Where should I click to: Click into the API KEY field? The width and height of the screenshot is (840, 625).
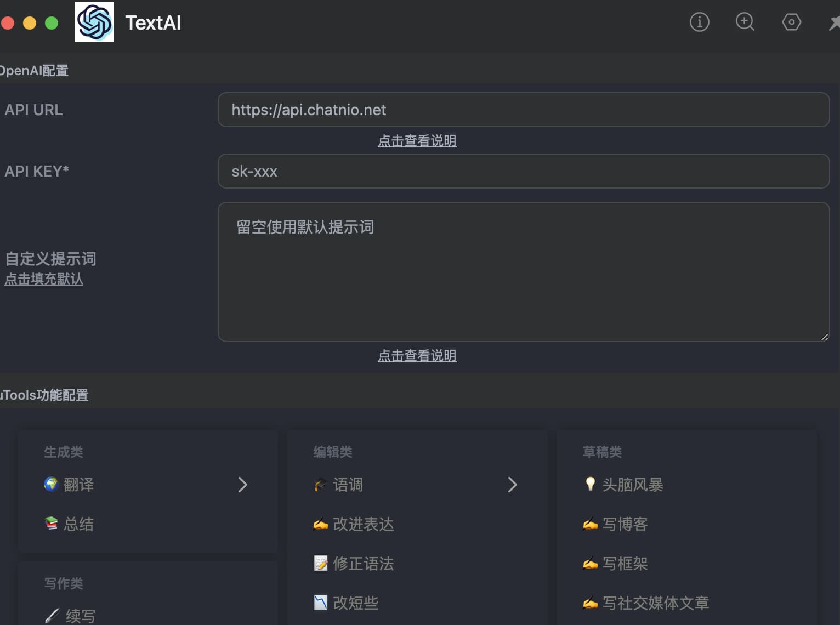(x=523, y=171)
